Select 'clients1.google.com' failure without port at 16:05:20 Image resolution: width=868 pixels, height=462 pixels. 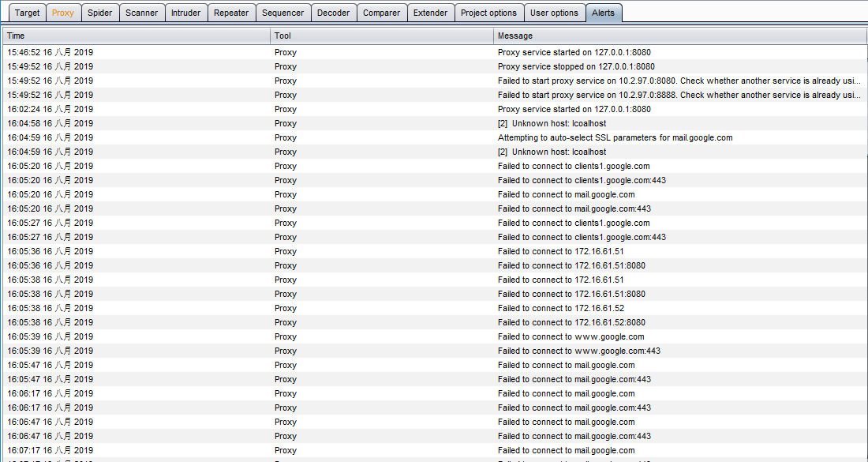[574, 166]
